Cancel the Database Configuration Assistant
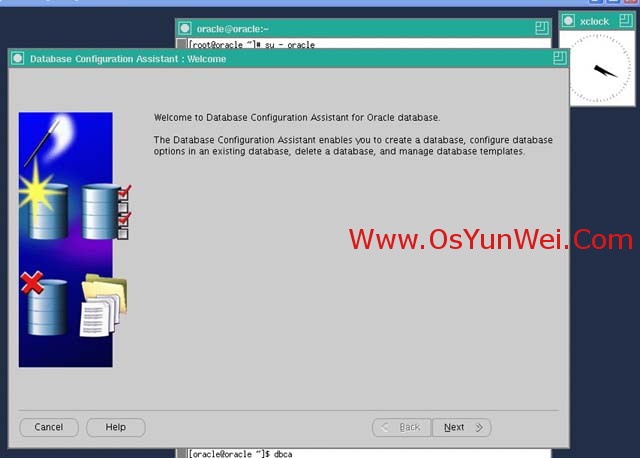640x458 pixels. [49, 427]
